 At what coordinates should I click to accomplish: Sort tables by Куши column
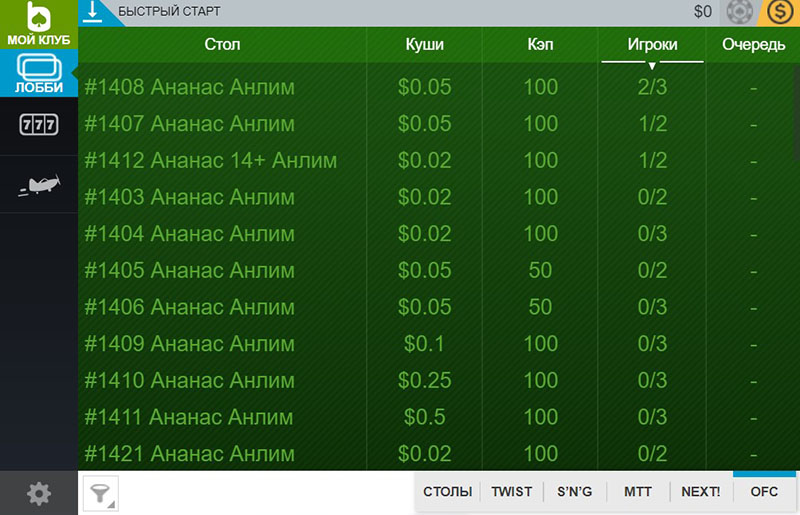pos(424,44)
